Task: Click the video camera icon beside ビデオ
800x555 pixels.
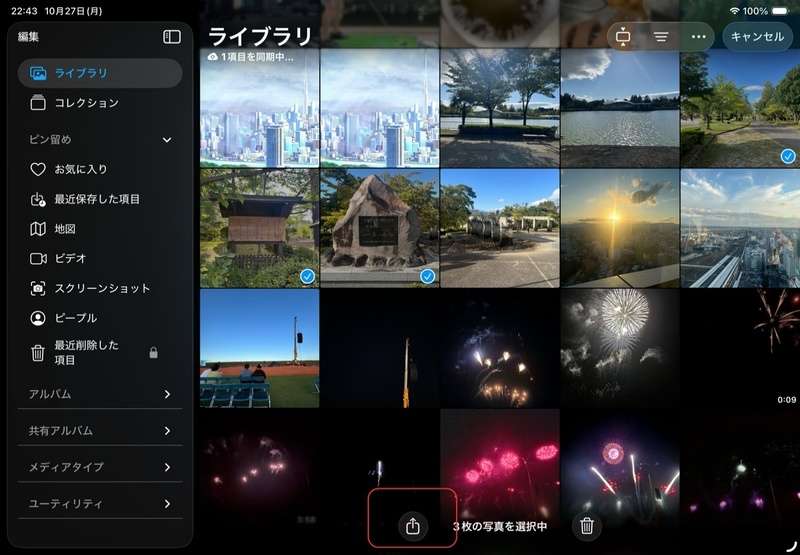Action: (38, 259)
